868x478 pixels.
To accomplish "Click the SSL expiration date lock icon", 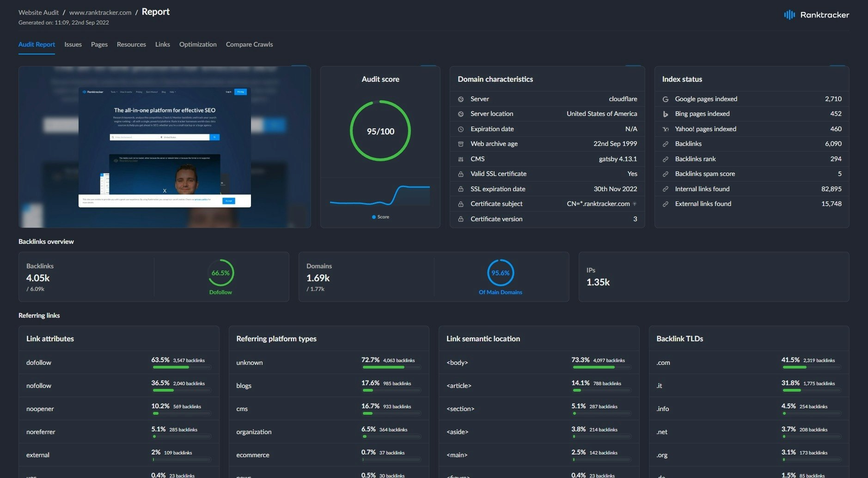I will [461, 189].
